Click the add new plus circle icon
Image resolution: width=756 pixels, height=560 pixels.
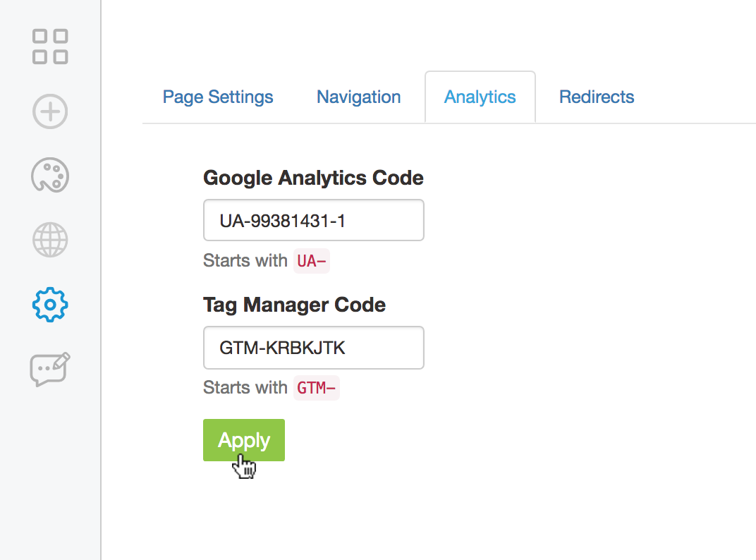click(50, 111)
